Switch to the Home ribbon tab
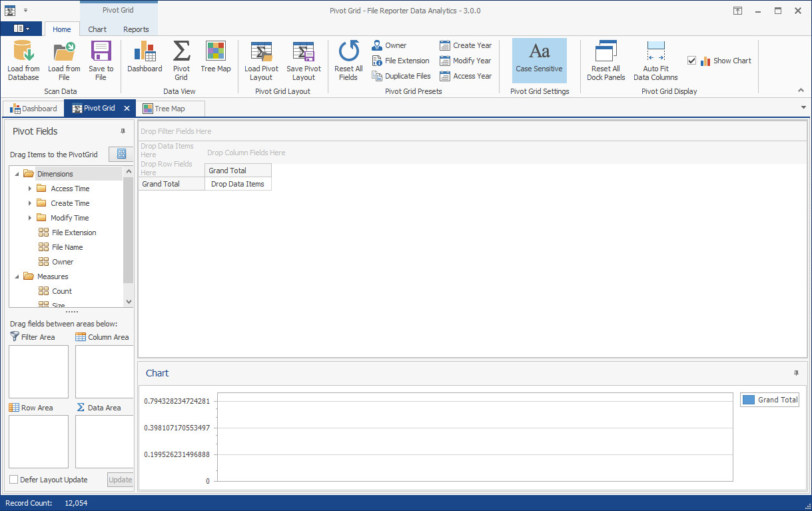The image size is (812, 511). pos(62,29)
